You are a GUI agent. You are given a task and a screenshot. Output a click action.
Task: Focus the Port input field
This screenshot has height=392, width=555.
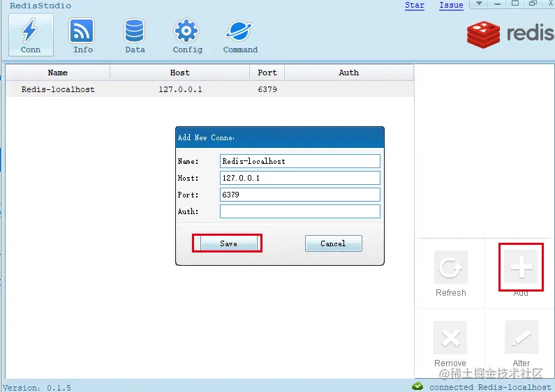(299, 195)
